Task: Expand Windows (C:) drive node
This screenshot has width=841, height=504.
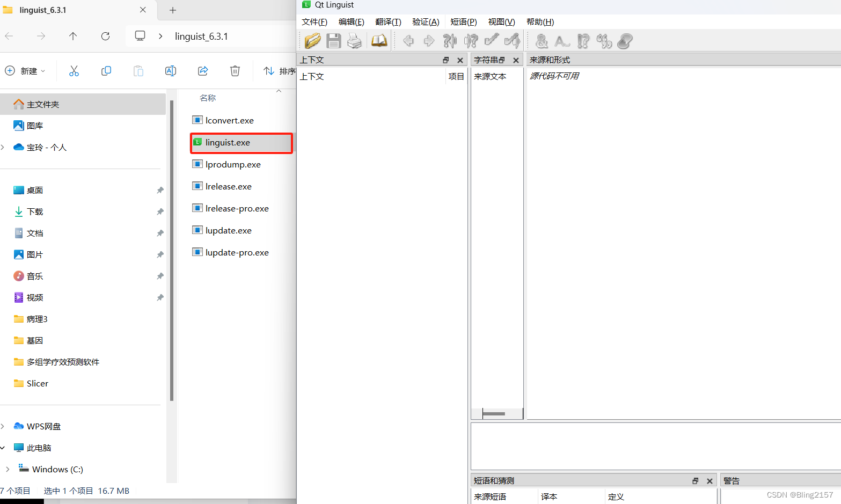Action: point(7,469)
